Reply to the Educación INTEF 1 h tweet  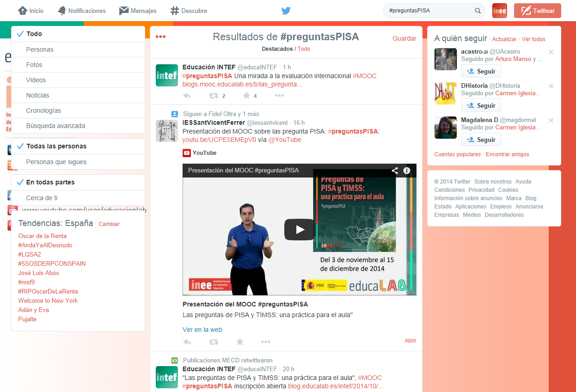click(187, 96)
